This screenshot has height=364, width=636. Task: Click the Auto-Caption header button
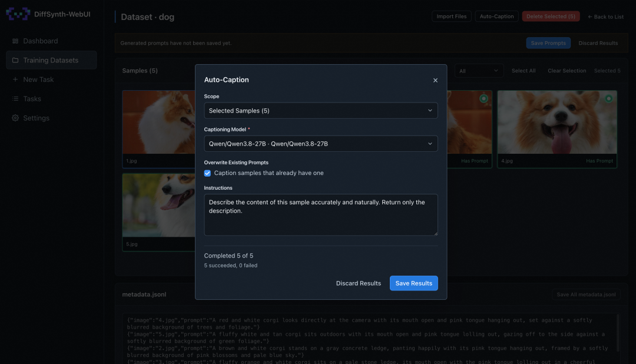coord(496,16)
